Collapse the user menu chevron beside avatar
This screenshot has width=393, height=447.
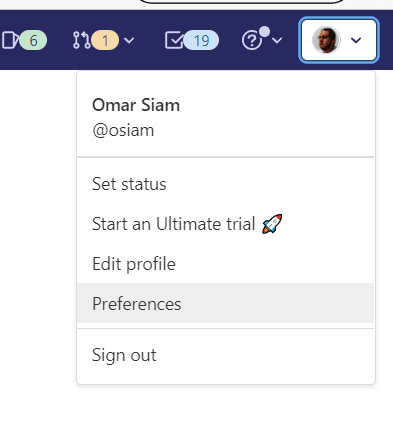click(356, 40)
